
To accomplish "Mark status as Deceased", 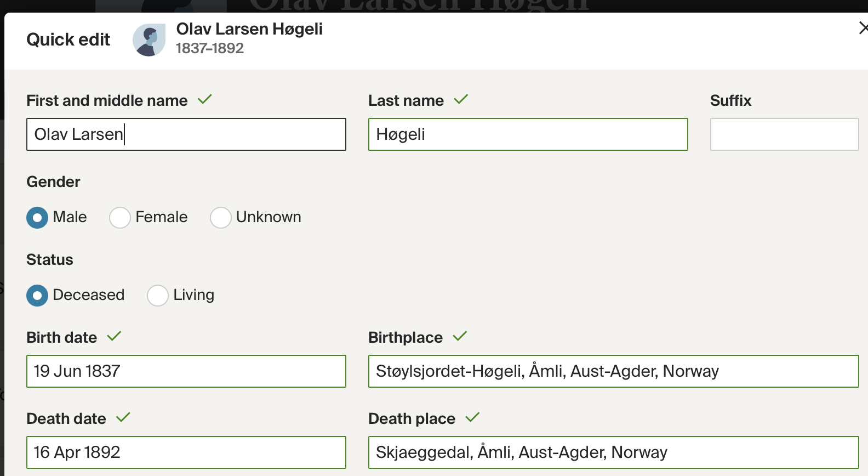I will 37,296.
